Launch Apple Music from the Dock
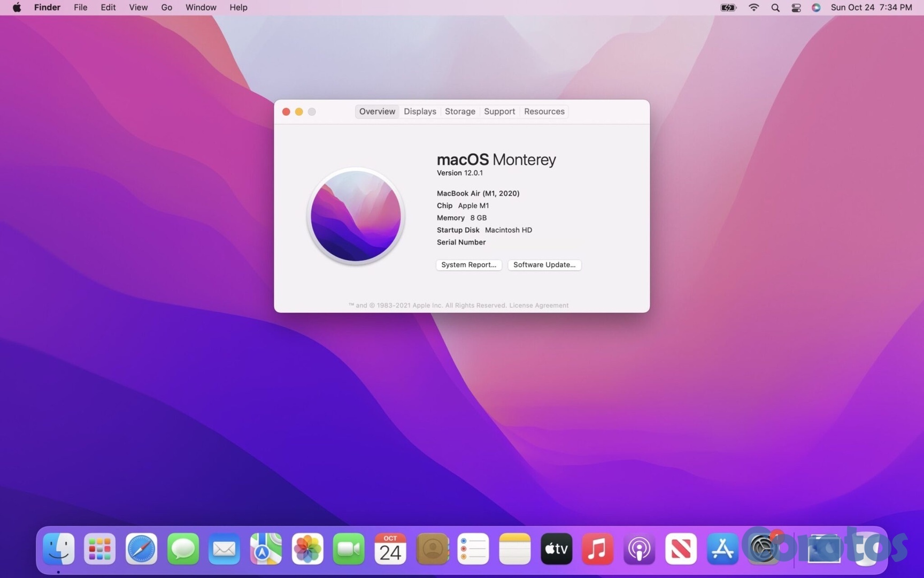The width and height of the screenshot is (924, 578). coord(597,549)
